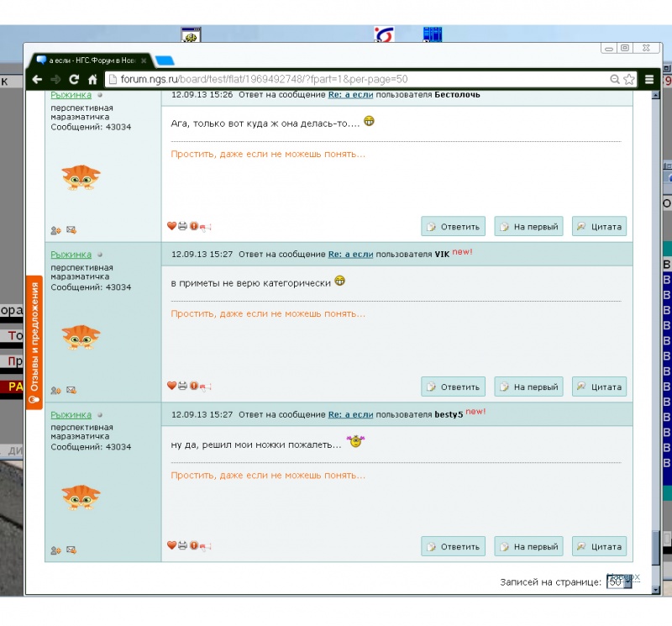Open Рыжинка profile link in the VIK reply post
The width and height of the screenshot is (672, 626).
[71, 255]
